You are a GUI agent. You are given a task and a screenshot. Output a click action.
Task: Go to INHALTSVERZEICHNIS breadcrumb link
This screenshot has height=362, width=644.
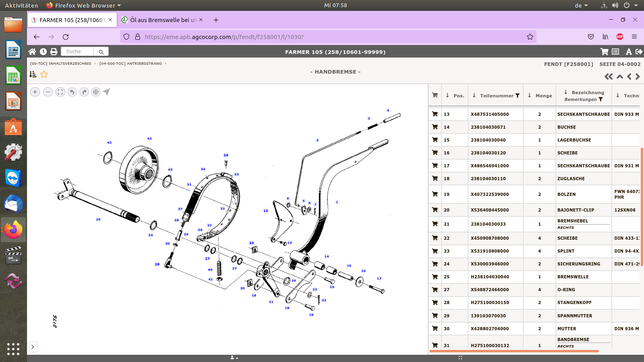61,64
